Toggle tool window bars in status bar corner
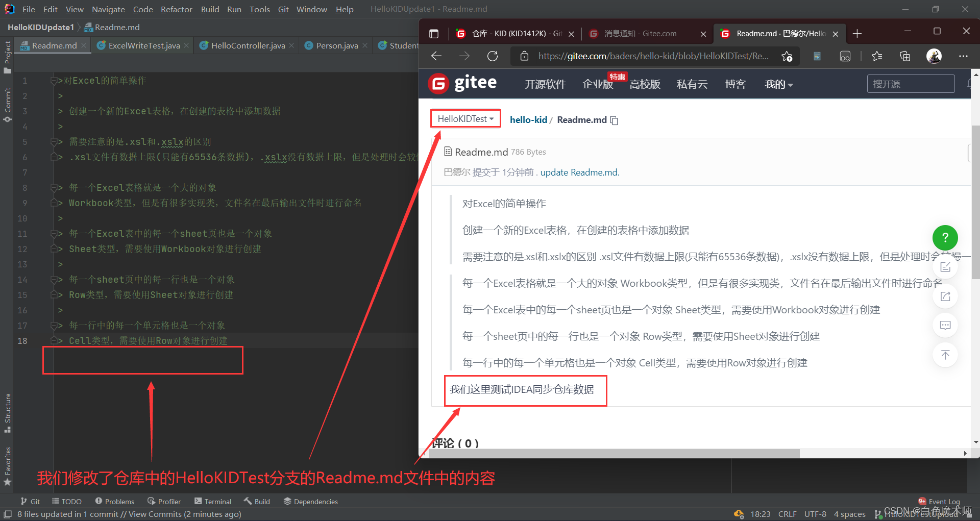Image resolution: width=980 pixels, height=521 pixels. [x=8, y=514]
